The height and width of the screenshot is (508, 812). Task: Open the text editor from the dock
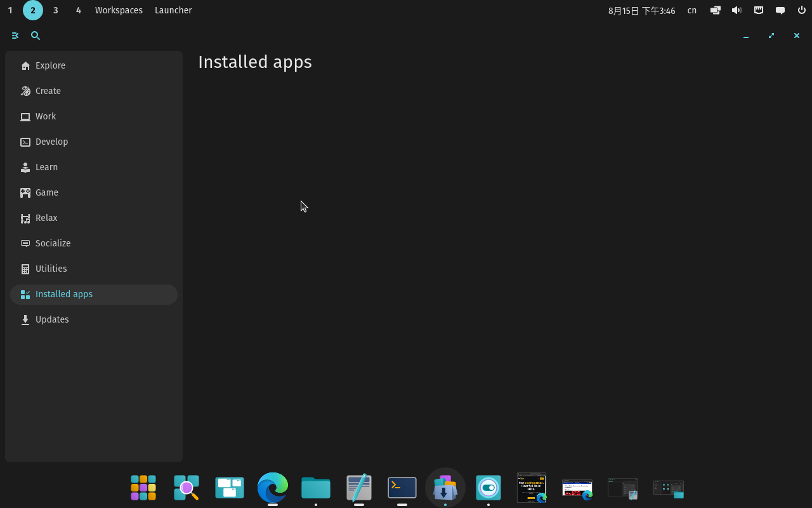coord(359,488)
